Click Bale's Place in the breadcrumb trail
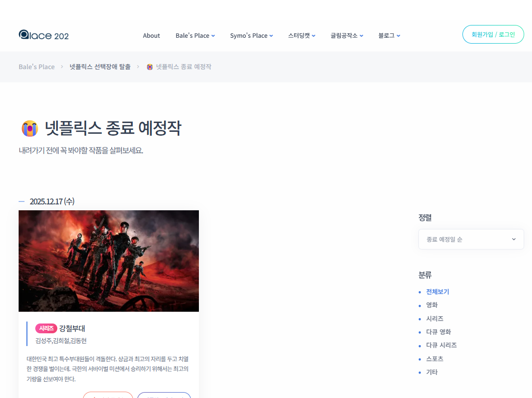 click(36, 67)
